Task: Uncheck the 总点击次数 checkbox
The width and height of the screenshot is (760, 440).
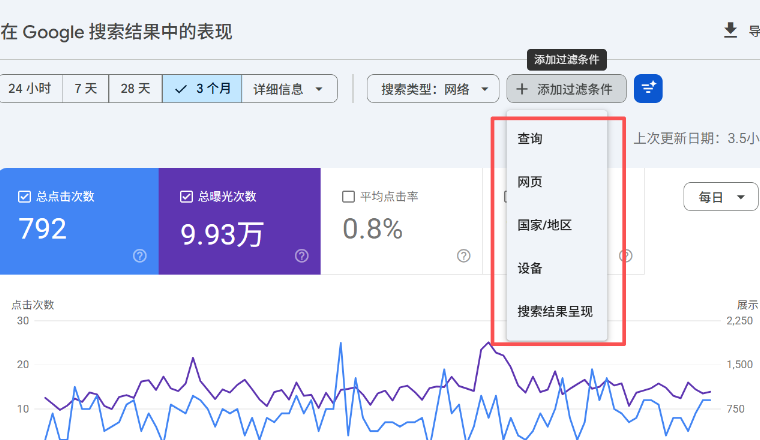Action: 24,196
